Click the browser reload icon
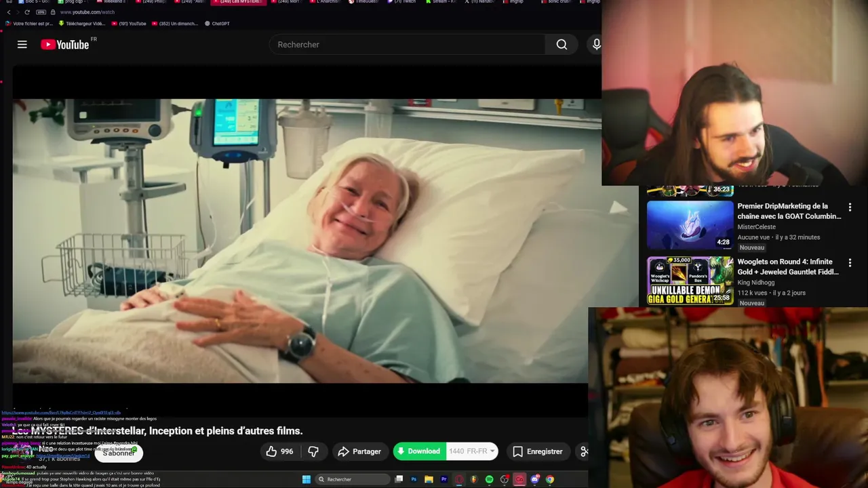Image resolution: width=868 pixels, height=488 pixels. coord(27,12)
